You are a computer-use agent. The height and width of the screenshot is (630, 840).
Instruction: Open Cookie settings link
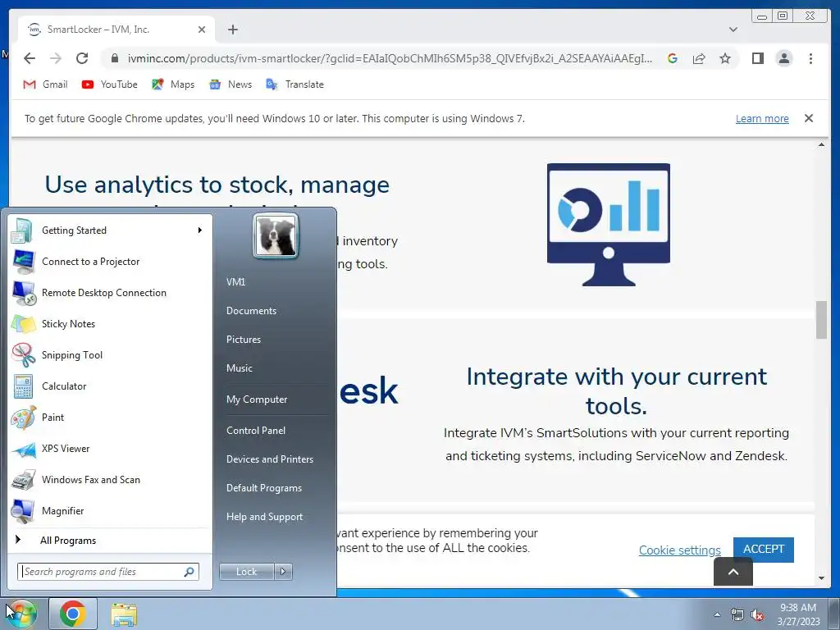(680, 550)
